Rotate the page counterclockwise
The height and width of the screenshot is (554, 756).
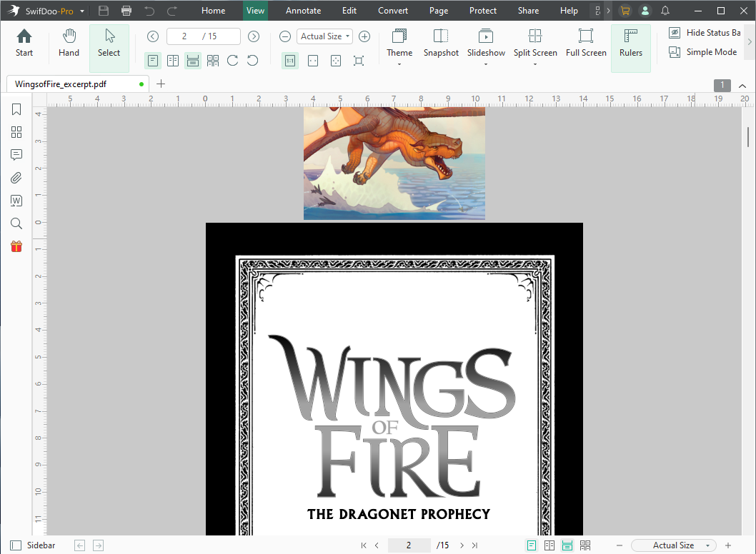tap(253, 60)
